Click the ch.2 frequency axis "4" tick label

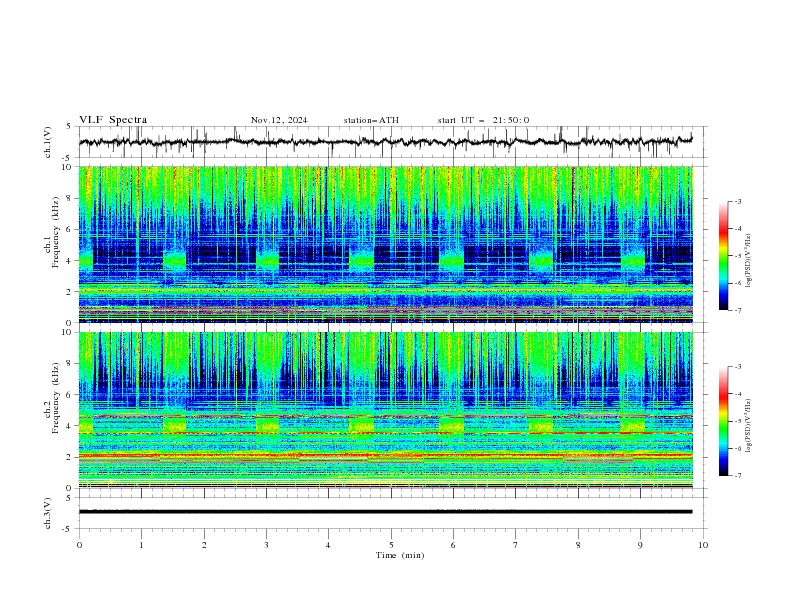click(69, 426)
